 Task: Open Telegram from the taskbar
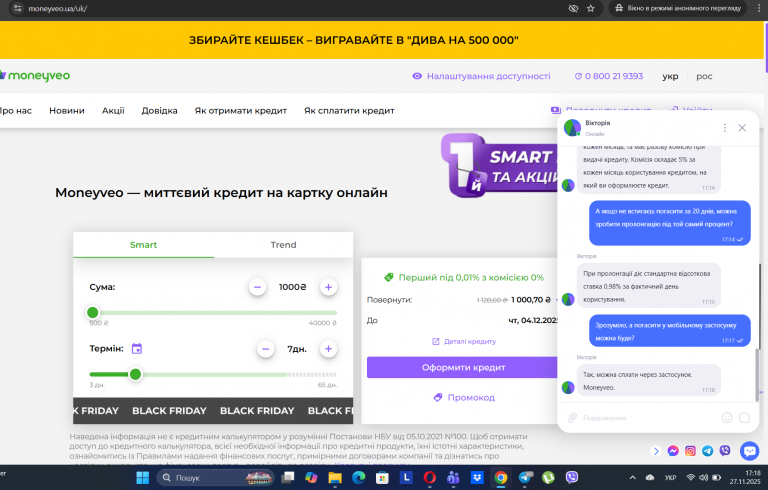point(525,477)
